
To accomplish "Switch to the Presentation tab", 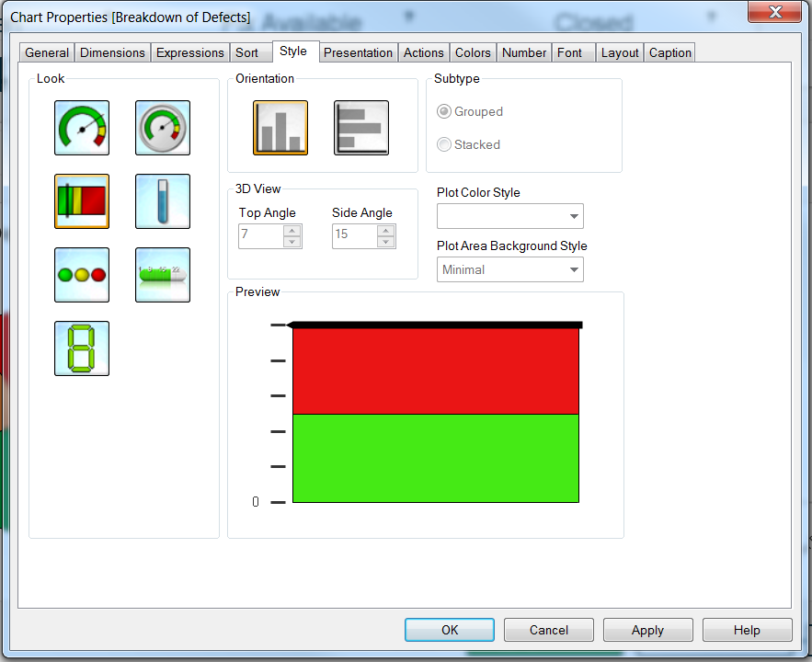I will pyautogui.click(x=358, y=52).
